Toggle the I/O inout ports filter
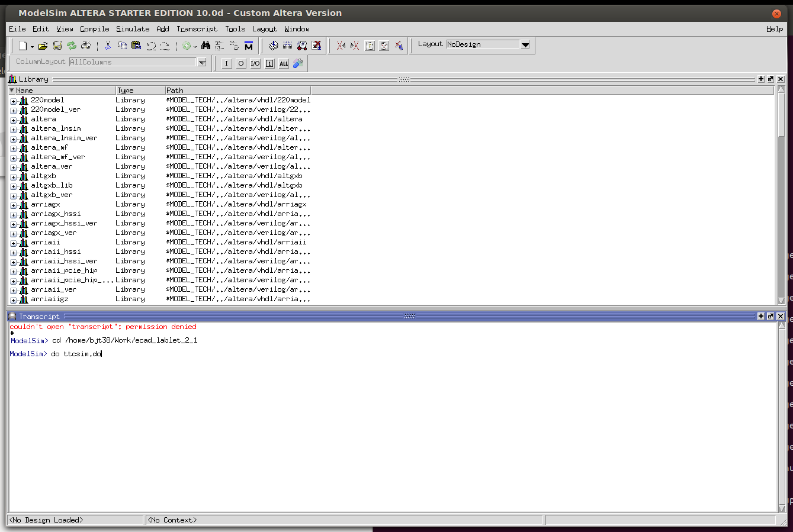Screen dimensions: 793x532 255,64
